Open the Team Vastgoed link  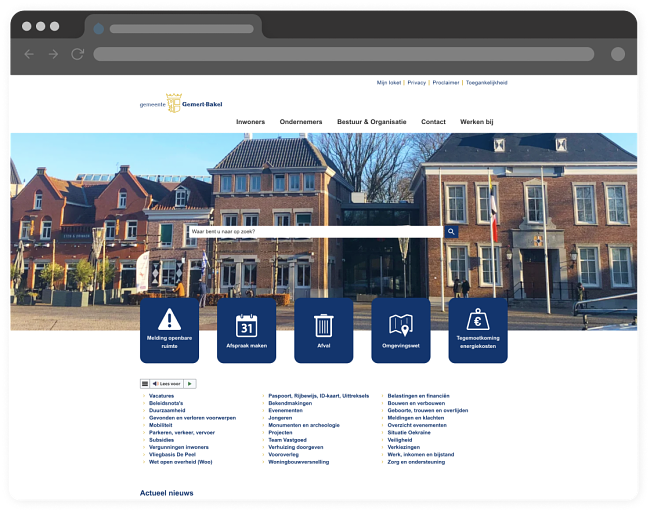[287, 440]
